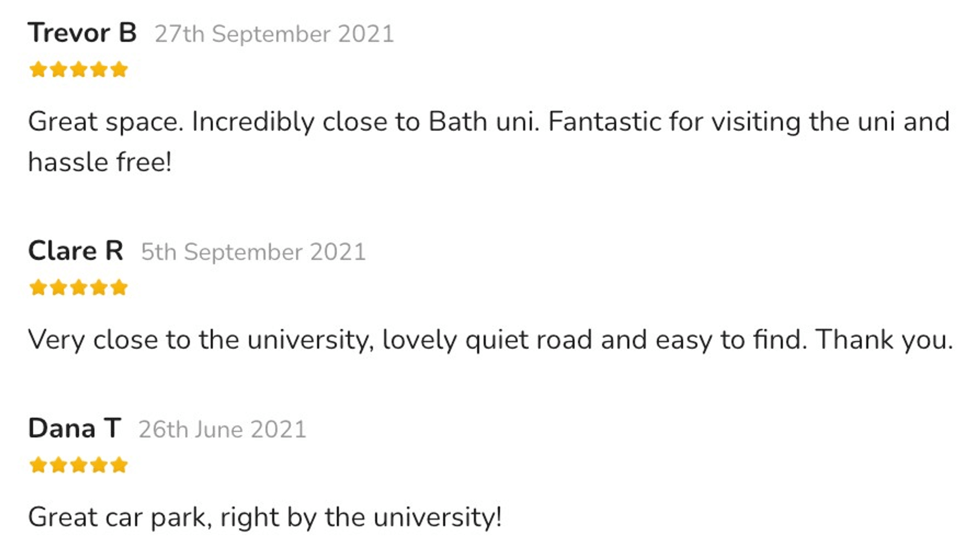Select the third star in Trevor B's rating

[x=79, y=70]
